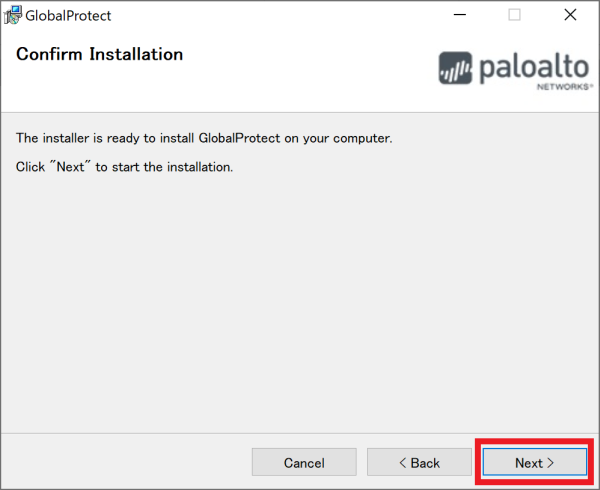Click the "installer is ready to install" message

pyautogui.click(x=204, y=138)
